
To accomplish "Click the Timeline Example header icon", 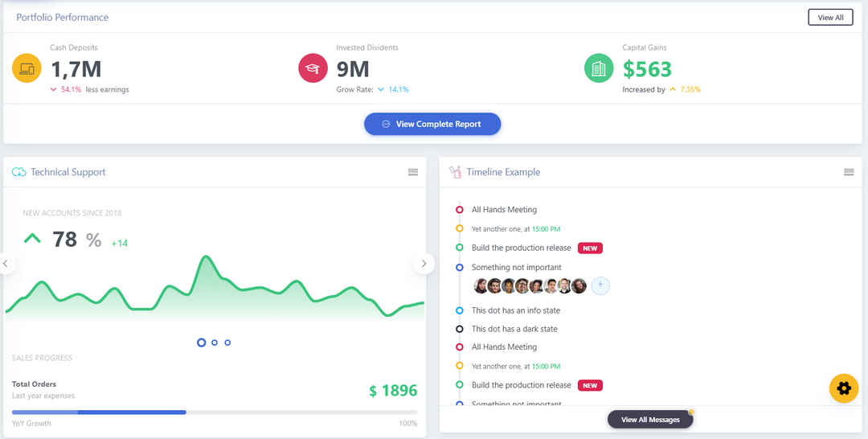I will tap(455, 172).
